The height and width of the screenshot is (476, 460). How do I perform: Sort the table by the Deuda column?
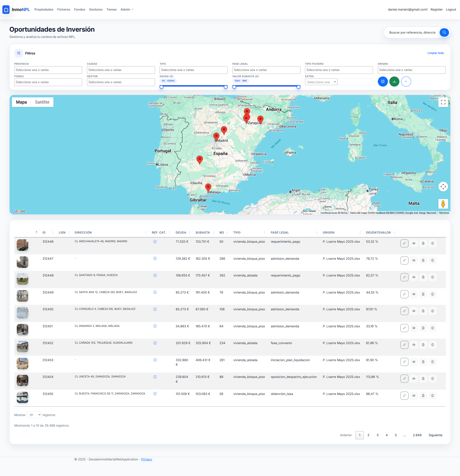tap(181, 233)
